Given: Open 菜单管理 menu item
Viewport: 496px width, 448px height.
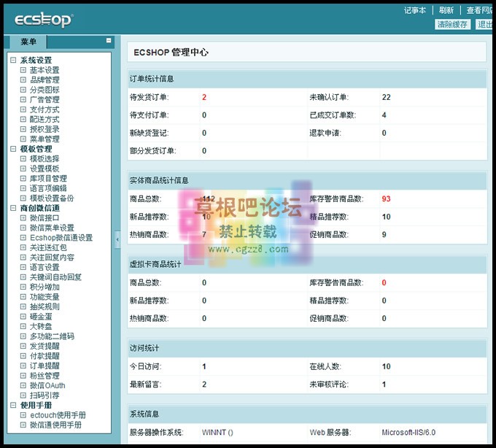Looking at the screenshot, I should [x=44, y=139].
